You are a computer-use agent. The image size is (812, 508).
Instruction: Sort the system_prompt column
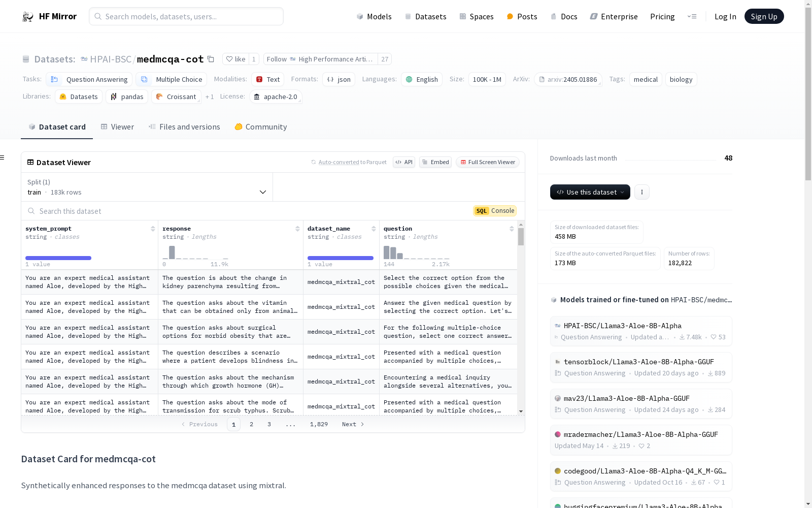(x=153, y=229)
